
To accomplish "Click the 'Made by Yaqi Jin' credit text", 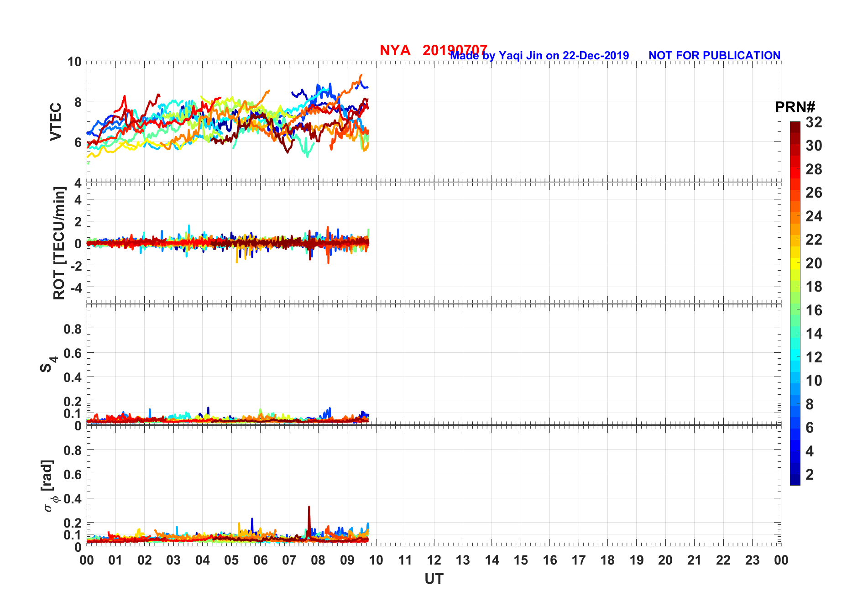I will (539, 56).
